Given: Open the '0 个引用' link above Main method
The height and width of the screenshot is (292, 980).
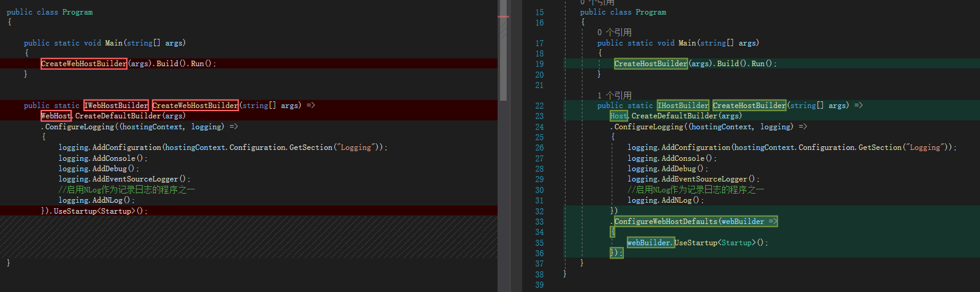Looking at the screenshot, I should point(614,32).
